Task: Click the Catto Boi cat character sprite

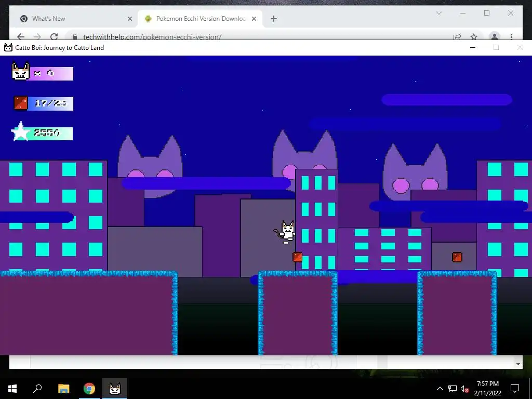Action: point(285,232)
